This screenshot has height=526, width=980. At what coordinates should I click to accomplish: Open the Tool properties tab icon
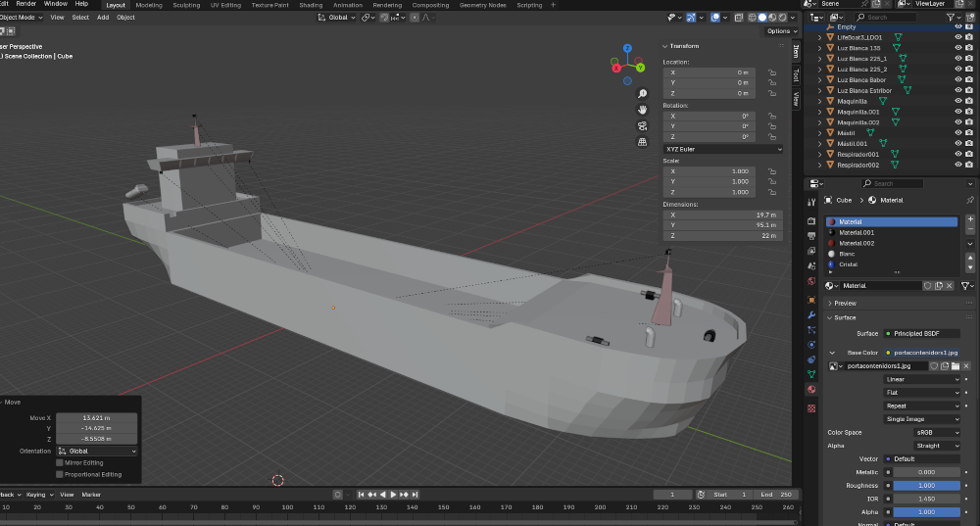tap(811, 202)
